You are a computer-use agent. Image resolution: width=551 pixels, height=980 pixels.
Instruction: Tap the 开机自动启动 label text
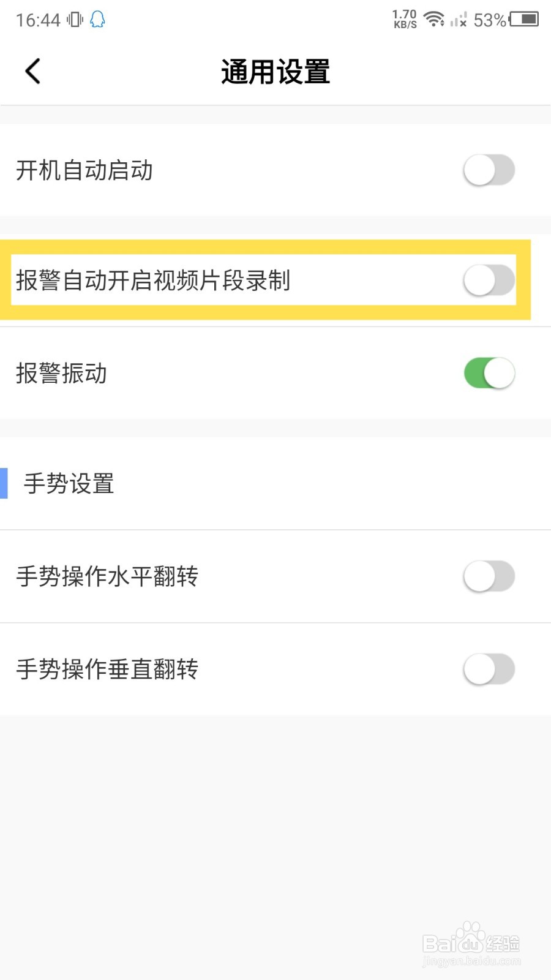[x=84, y=170]
